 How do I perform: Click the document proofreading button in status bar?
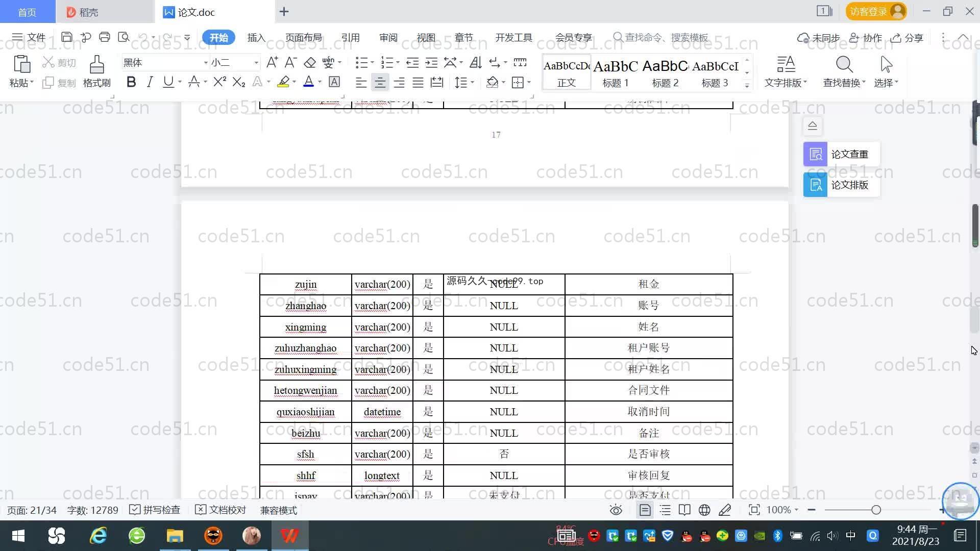coord(221,510)
